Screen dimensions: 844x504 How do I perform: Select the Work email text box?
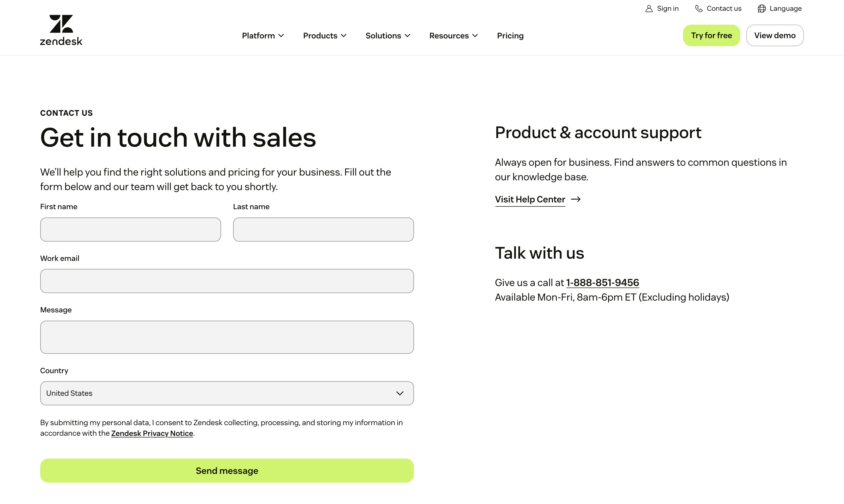pos(227,281)
